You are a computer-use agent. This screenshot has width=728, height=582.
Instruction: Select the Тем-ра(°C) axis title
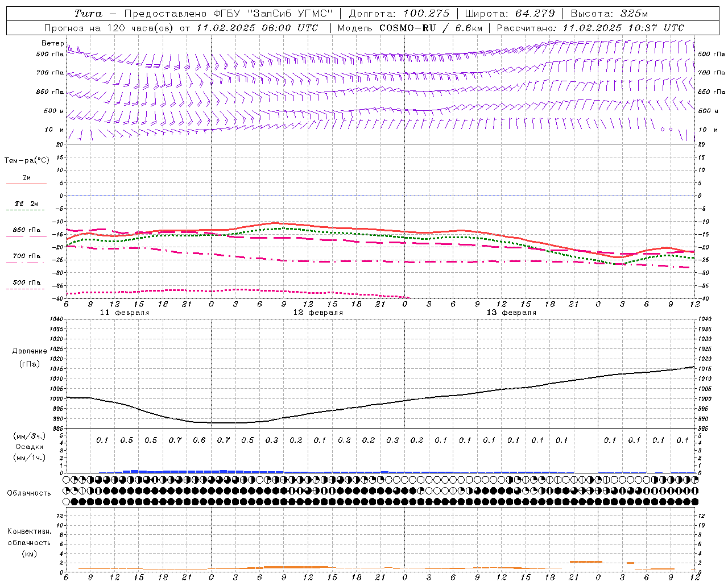(27, 161)
